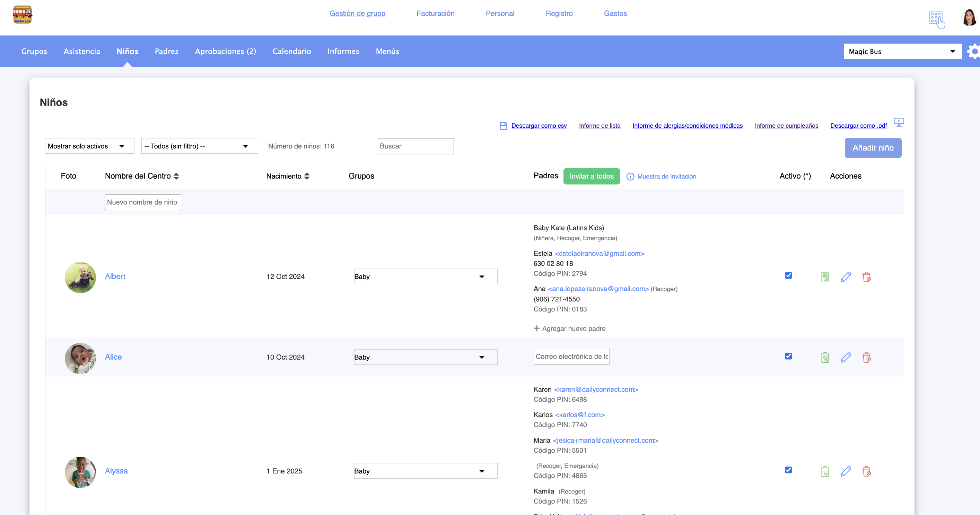980x515 pixels.
Task: Click the Magic Bus logo icon
Action: pos(23,15)
